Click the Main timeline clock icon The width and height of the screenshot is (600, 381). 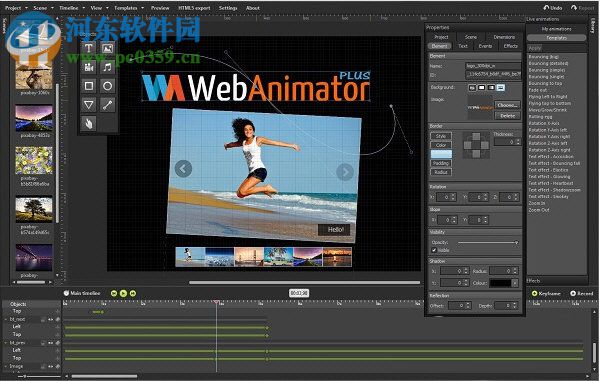66,293
